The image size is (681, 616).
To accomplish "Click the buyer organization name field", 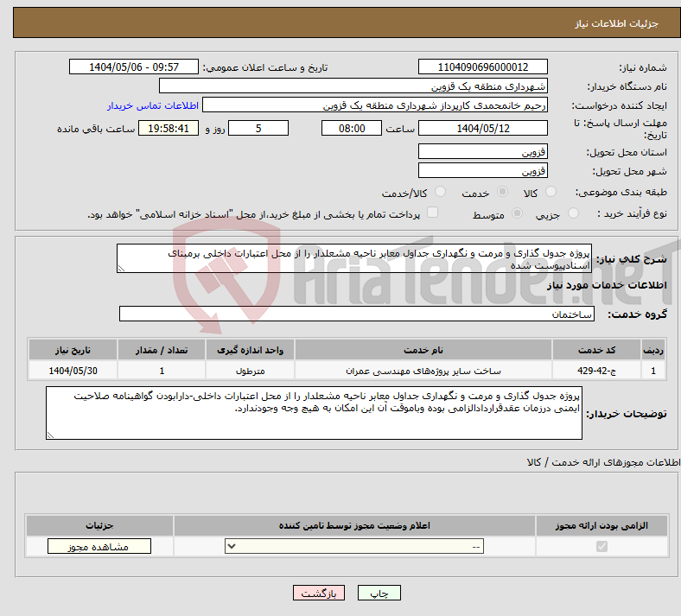I will pyautogui.click(x=353, y=86).
